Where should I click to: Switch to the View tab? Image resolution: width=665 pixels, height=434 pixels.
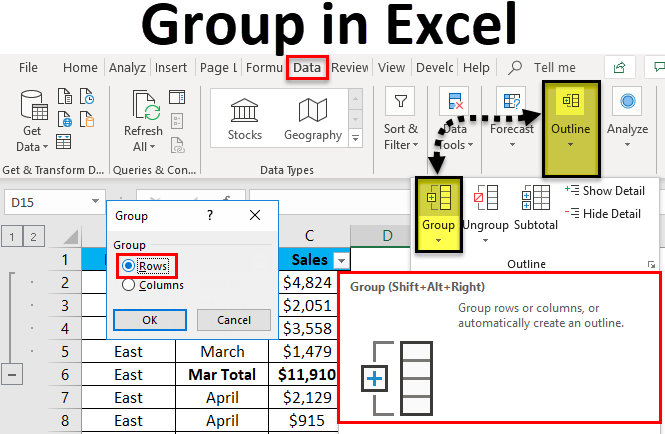pos(391,67)
